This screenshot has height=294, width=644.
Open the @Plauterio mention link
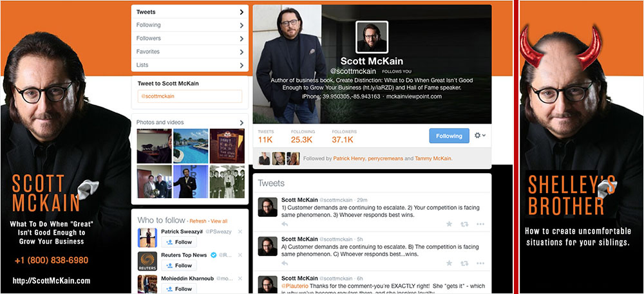coord(295,286)
